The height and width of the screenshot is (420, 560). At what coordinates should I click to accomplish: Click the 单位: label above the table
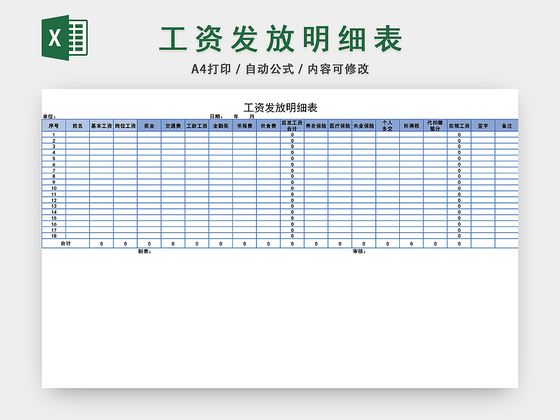pyautogui.click(x=49, y=116)
